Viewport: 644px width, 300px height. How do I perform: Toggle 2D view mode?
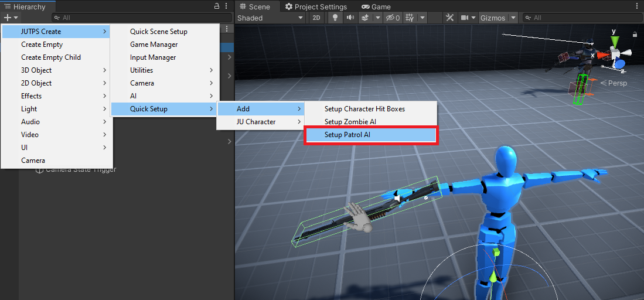316,18
